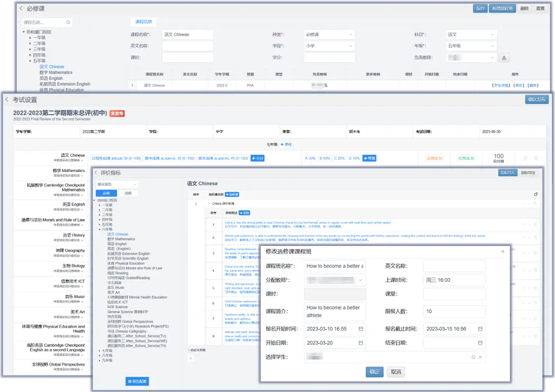Click the 限报人数 input field
Screen dimensions: 555x392
[454, 311]
